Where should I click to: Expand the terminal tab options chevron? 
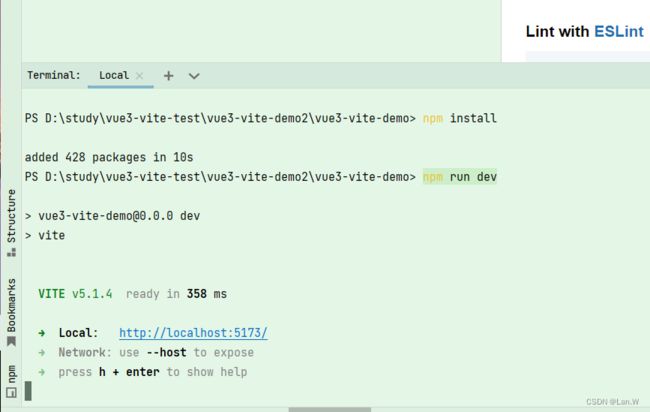click(x=194, y=76)
